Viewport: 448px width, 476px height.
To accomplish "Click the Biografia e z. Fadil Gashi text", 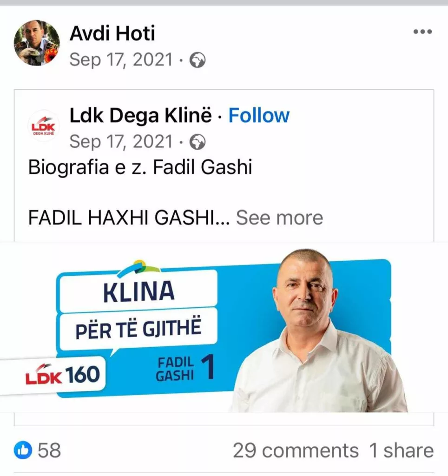I will 140,167.
